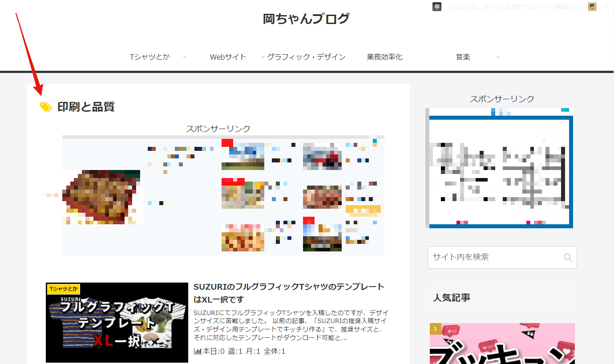Click the yellow Tシャツとか category label on thumbnail

click(x=64, y=289)
